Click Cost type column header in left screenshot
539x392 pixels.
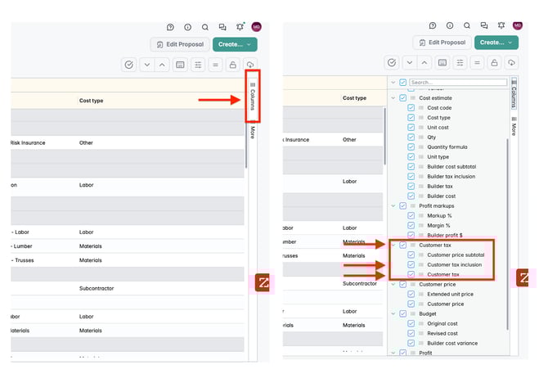click(x=91, y=101)
